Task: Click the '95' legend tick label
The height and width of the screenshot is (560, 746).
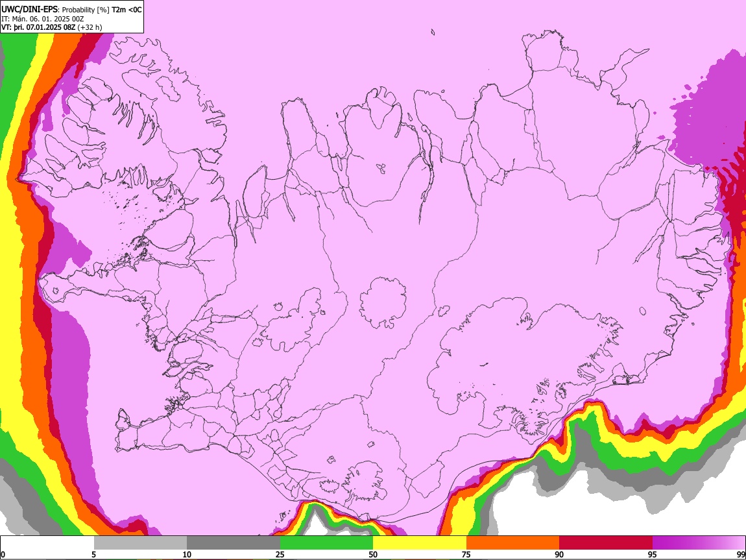Action: 653,554
